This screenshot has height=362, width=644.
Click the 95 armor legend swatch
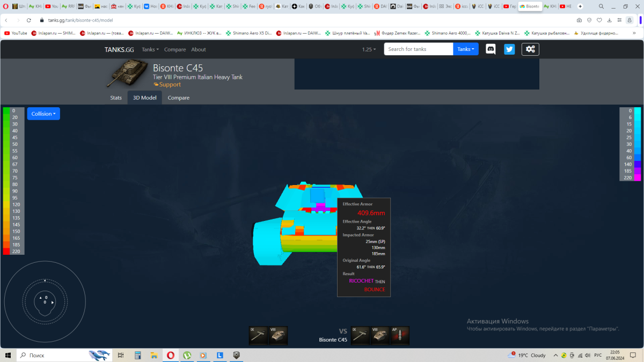point(6,198)
